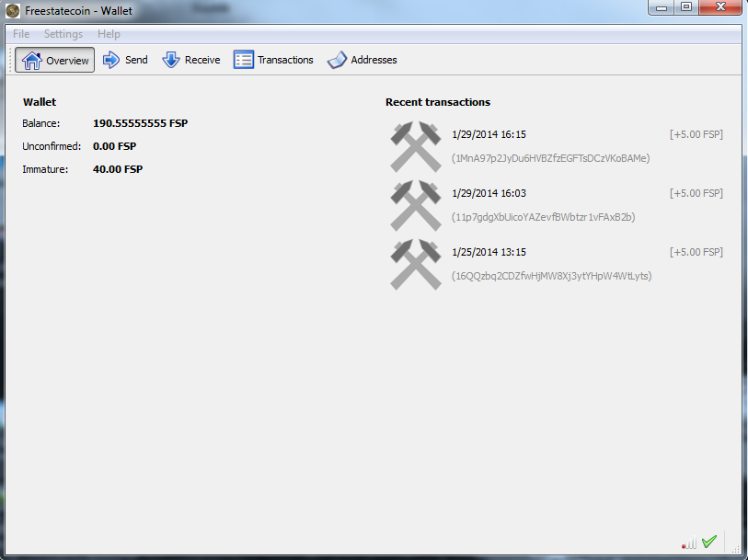The height and width of the screenshot is (560, 748).
Task: Click address 16QQzbq2CDZfwHjMW8Xj3ytYHpW4WtLyts
Action: (x=551, y=276)
